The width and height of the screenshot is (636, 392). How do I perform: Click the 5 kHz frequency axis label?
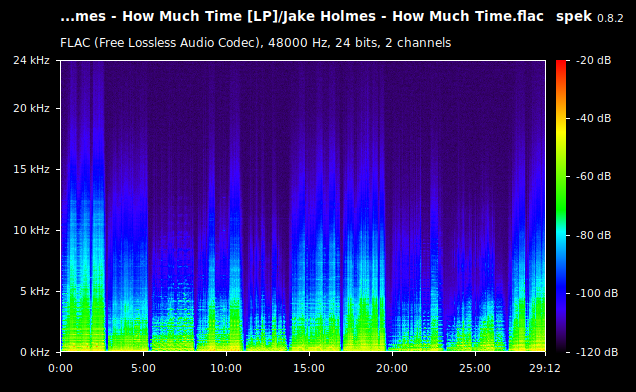point(35,291)
